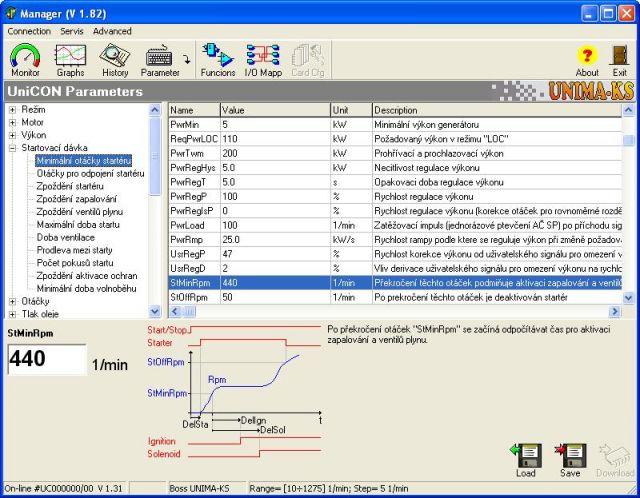Select the PwrRmp parameter row

pos(395,240)
